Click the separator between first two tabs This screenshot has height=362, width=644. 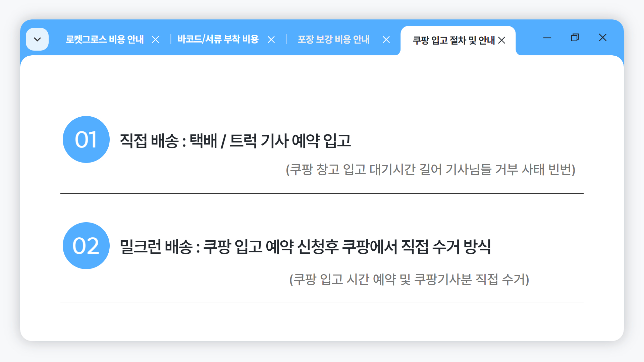coord(171,39)
